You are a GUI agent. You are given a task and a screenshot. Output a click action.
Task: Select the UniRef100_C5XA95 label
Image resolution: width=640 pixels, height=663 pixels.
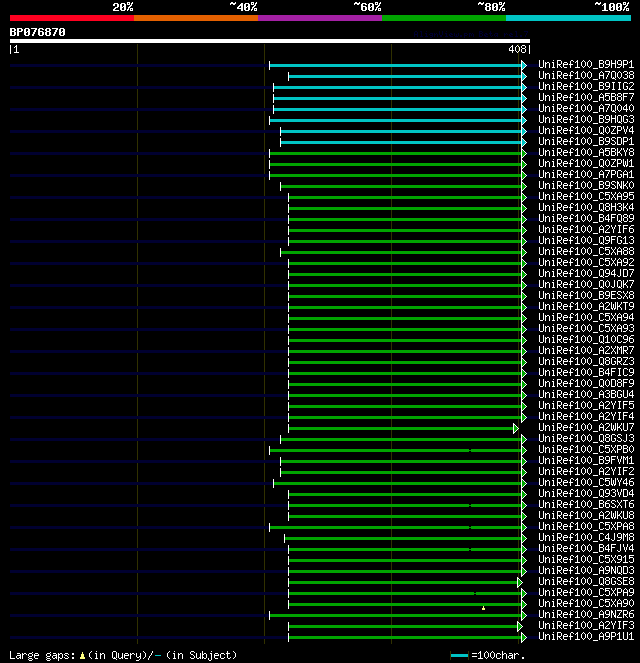[x=586, y=196]
